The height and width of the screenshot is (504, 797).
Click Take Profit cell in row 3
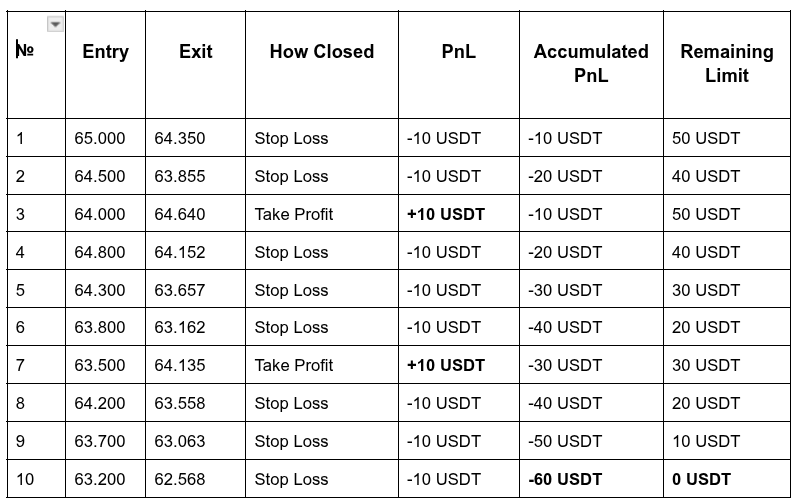pos(294,214)
